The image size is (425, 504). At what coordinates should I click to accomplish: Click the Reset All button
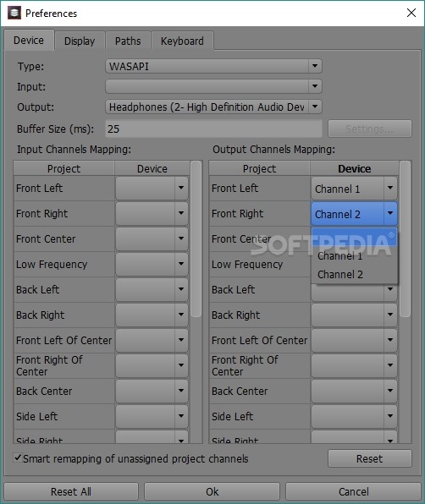(x=71, y=491)
